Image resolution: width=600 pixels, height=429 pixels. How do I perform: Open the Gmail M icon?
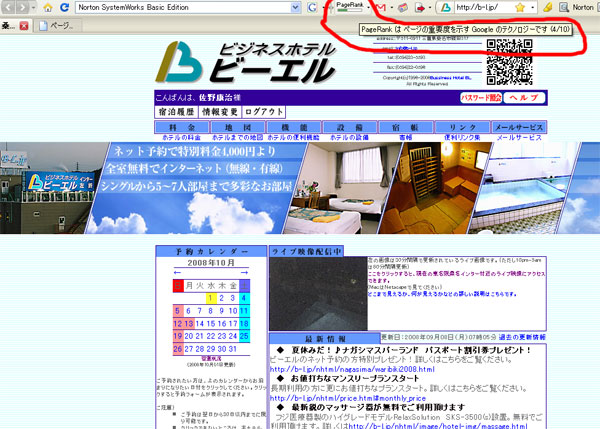(x=381, y=7)
